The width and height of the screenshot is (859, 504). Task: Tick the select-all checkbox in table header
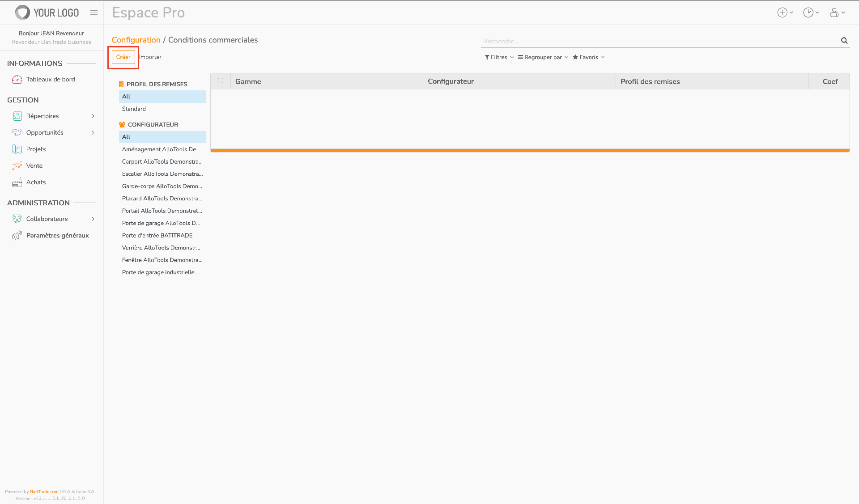coord(221,81)
